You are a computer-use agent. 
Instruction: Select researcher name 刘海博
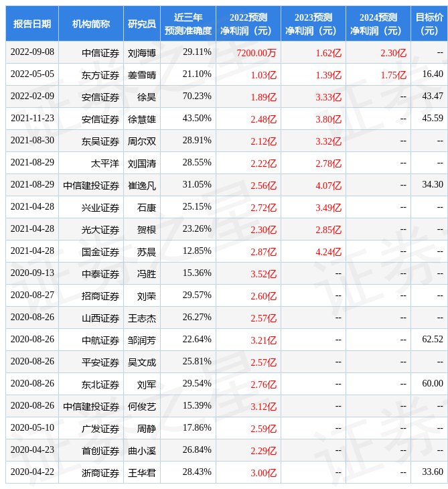(x=142, y=53)
